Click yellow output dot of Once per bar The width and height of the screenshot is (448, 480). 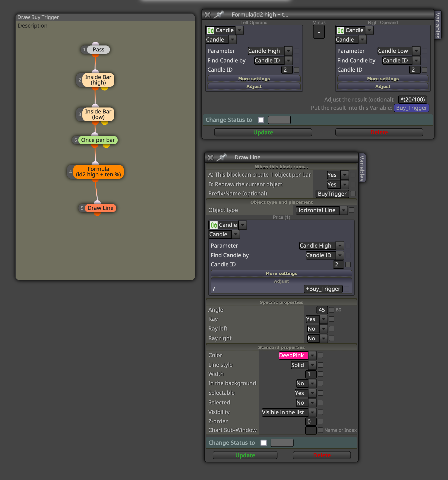point(106,146)
